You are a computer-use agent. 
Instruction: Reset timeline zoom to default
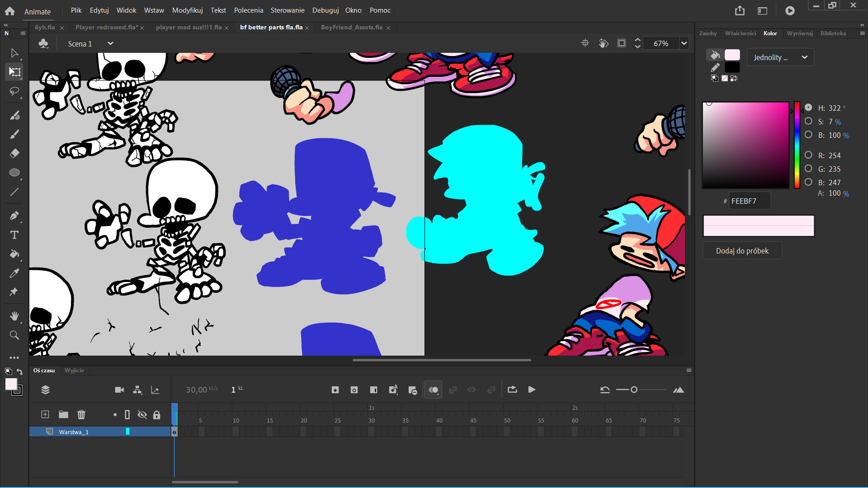click(605, 390)
